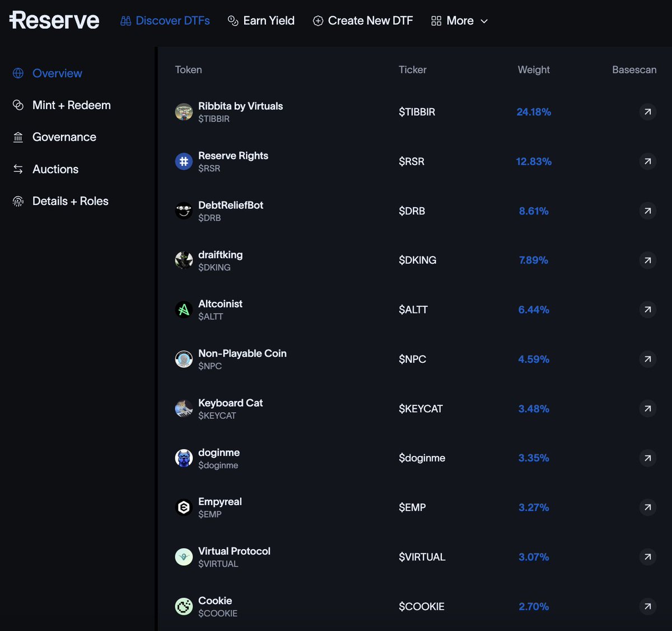Click the draiftking token logo
Screen dimensions: 672x631
click(184, 260)
